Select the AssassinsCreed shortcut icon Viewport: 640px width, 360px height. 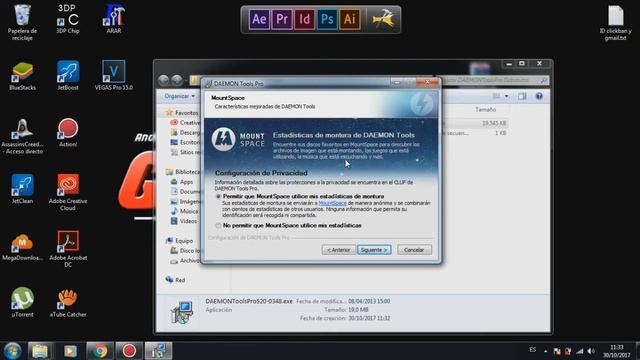22,136
